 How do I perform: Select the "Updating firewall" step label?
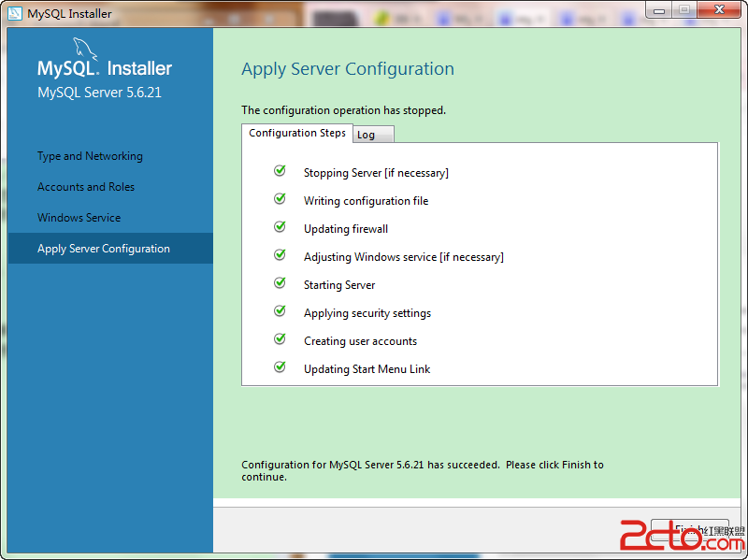(x=346, y=229)
